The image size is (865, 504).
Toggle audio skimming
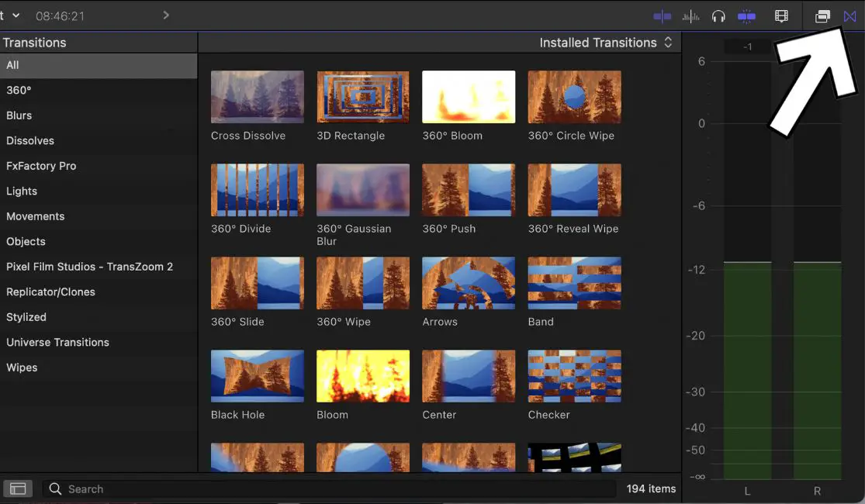tap(690, 16)
